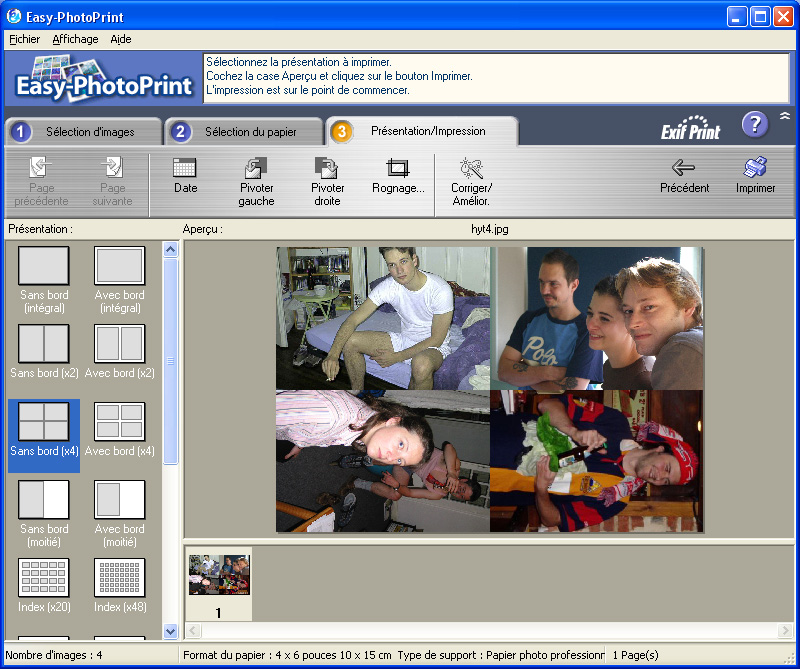Viewport: 800px width, 669px height.
Task: Open help with the question mark icon
Action: point(755,125)
